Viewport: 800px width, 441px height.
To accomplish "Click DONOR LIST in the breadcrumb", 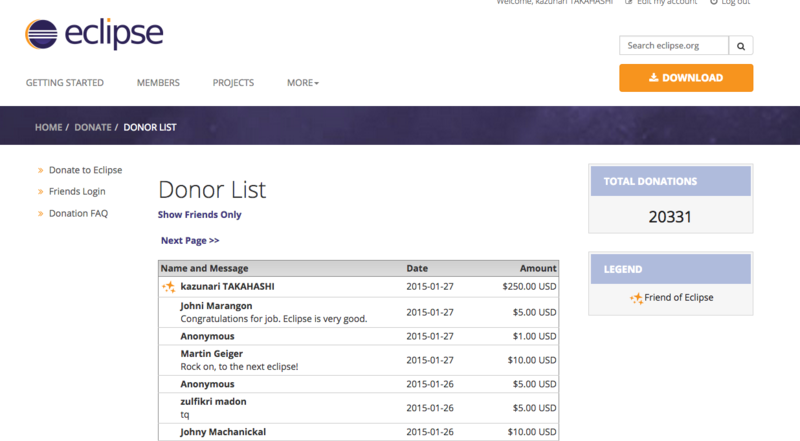I will 150,128.
